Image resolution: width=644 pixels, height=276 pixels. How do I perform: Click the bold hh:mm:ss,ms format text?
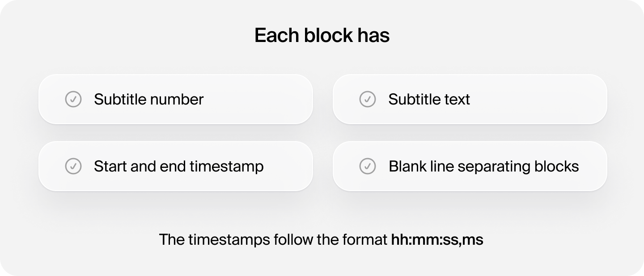437,240
